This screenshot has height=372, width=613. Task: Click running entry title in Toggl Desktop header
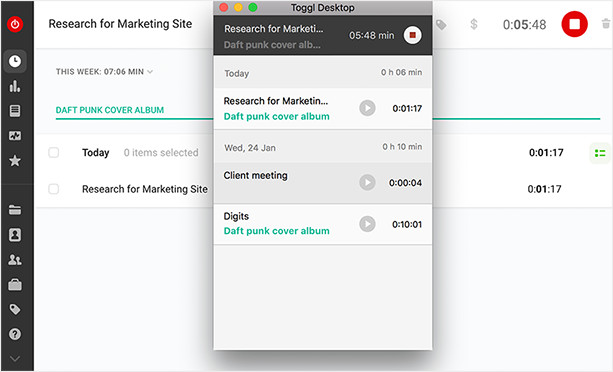coord(274,29)
